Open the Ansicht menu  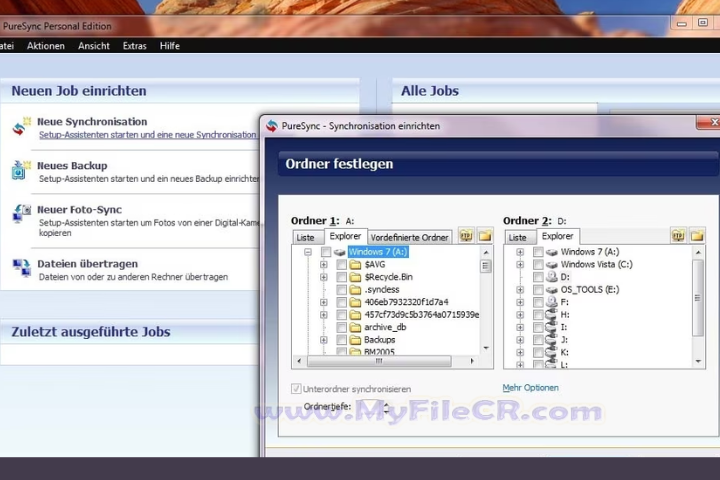(94, 45)
